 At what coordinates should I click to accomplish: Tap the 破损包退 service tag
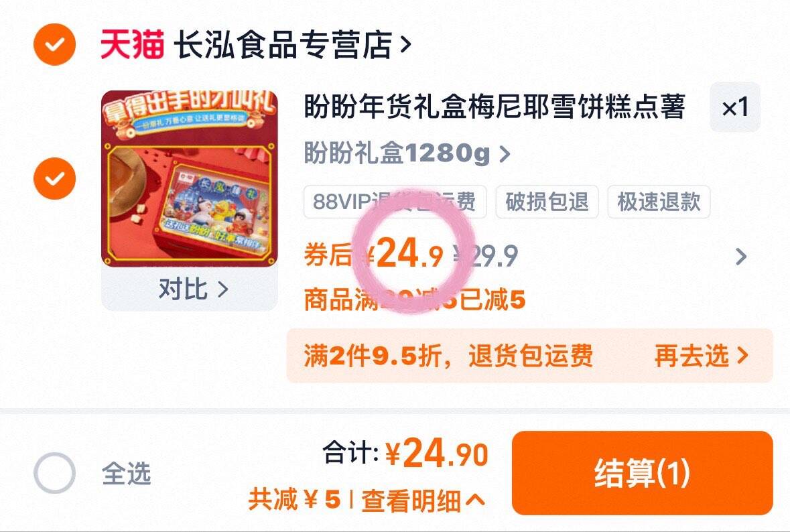(547, 202)
